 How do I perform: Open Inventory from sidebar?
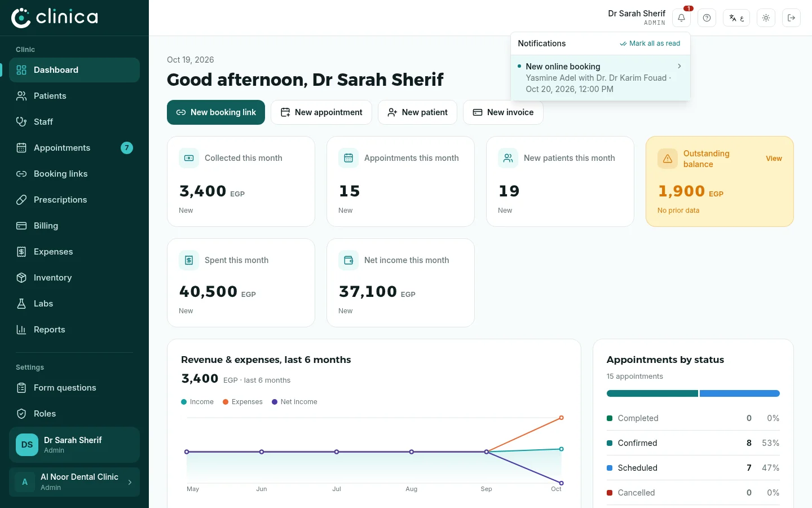(74, 278)
